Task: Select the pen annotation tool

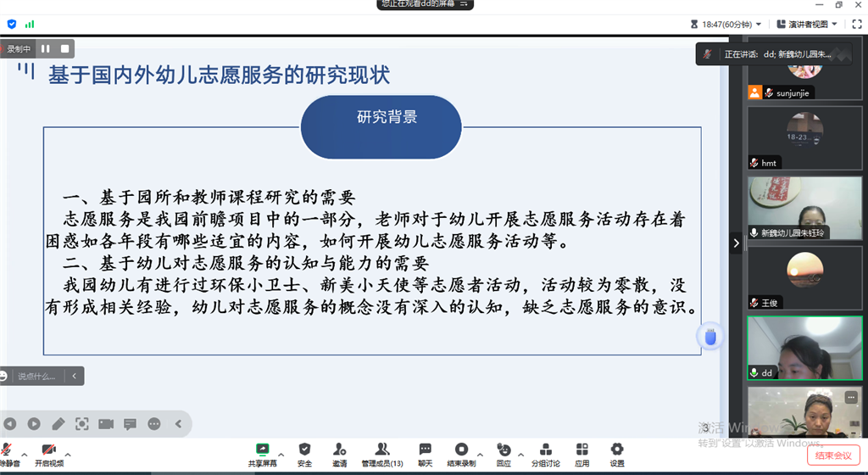Action: click(x=58, y=424)
